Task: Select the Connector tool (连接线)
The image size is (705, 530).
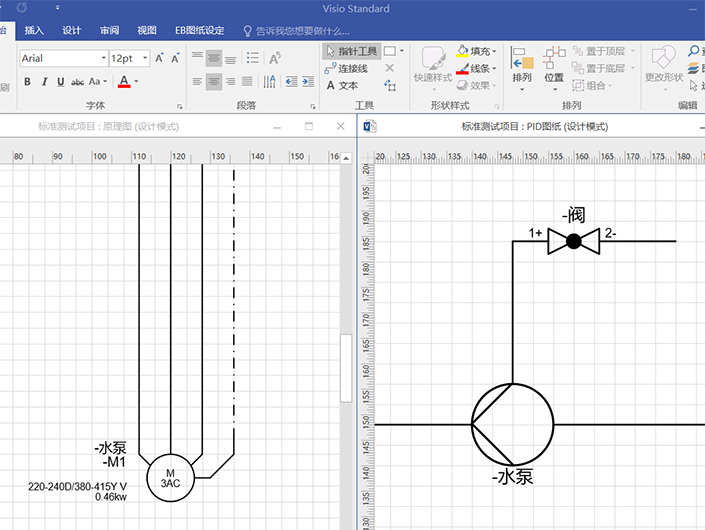Action: [345, 68]
